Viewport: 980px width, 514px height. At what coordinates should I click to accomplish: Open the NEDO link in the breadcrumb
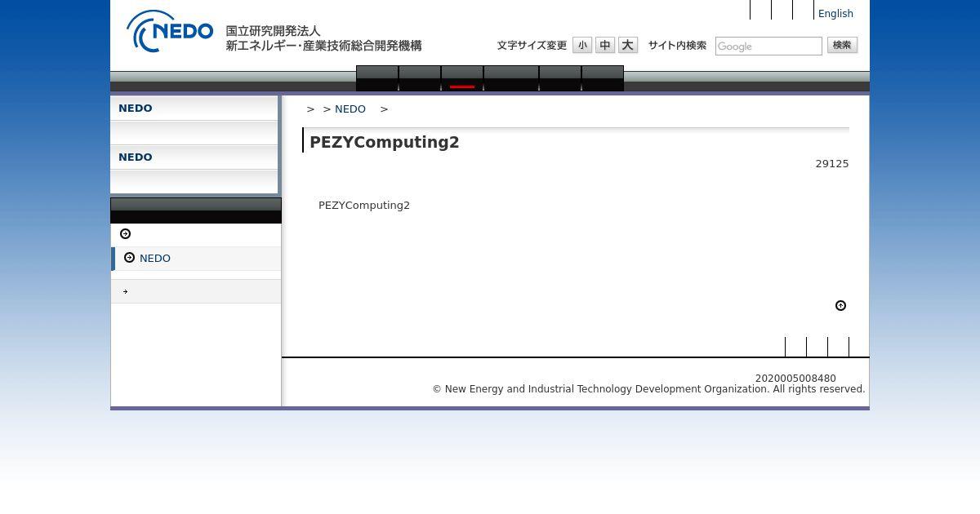click(x=350, y=109)
